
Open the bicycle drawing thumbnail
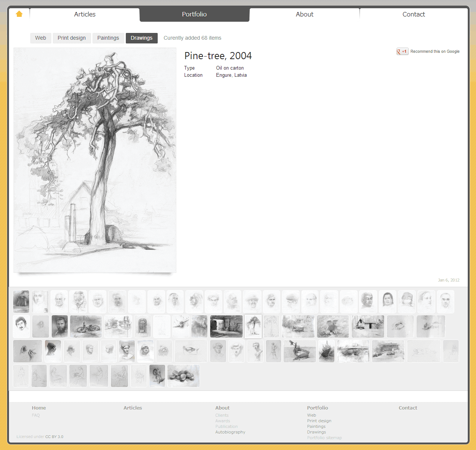[x=86, y=326]
